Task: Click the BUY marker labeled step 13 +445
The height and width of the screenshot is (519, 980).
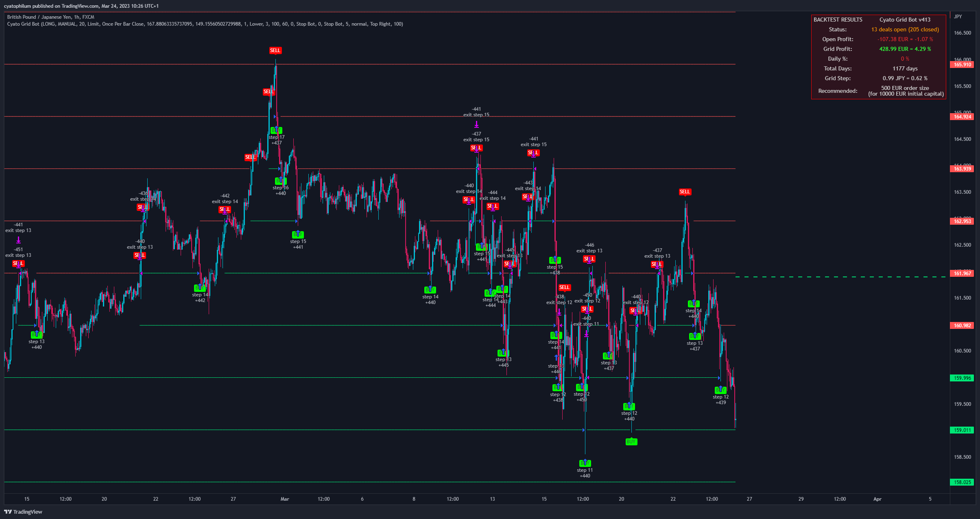Action: tap(503, 353)
